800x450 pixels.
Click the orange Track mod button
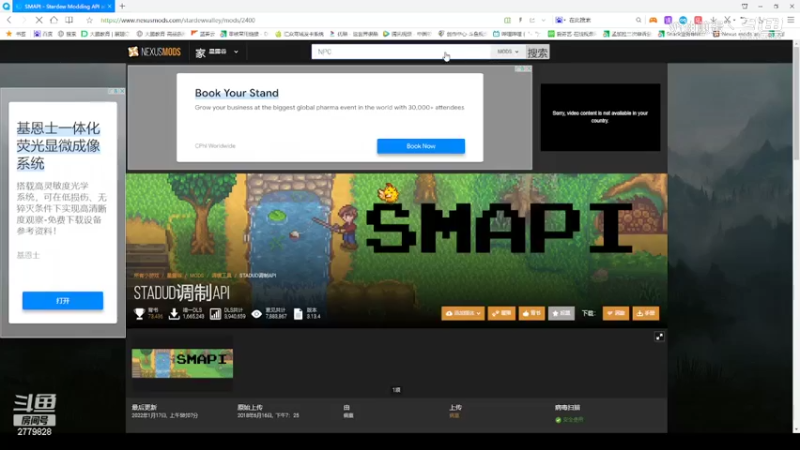tap(502, 313)
